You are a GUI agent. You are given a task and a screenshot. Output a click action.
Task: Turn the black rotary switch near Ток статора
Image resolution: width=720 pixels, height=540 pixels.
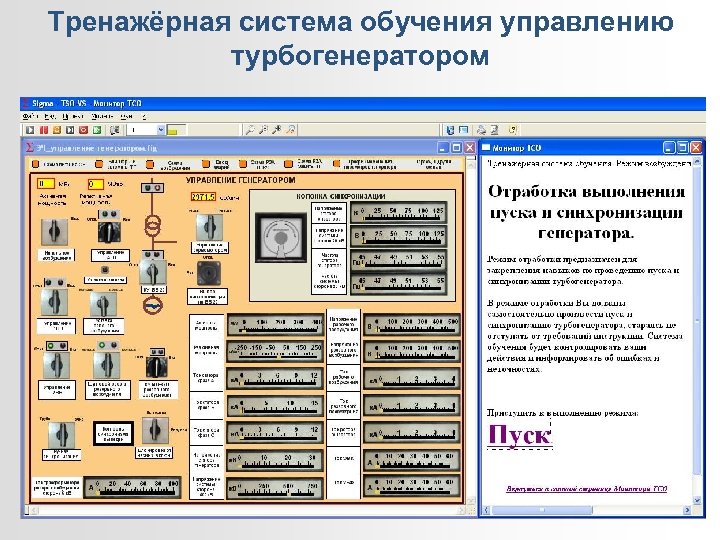click(157, 367)
